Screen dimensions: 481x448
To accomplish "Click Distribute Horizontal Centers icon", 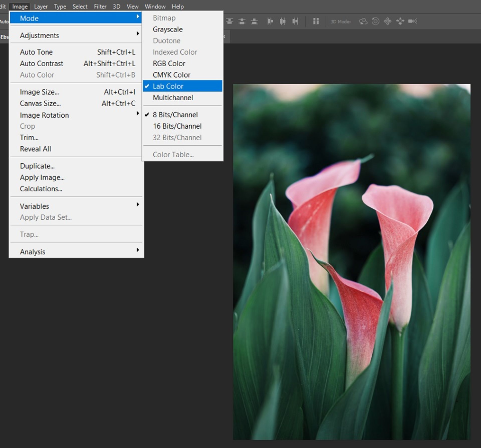I will point(283,21).
